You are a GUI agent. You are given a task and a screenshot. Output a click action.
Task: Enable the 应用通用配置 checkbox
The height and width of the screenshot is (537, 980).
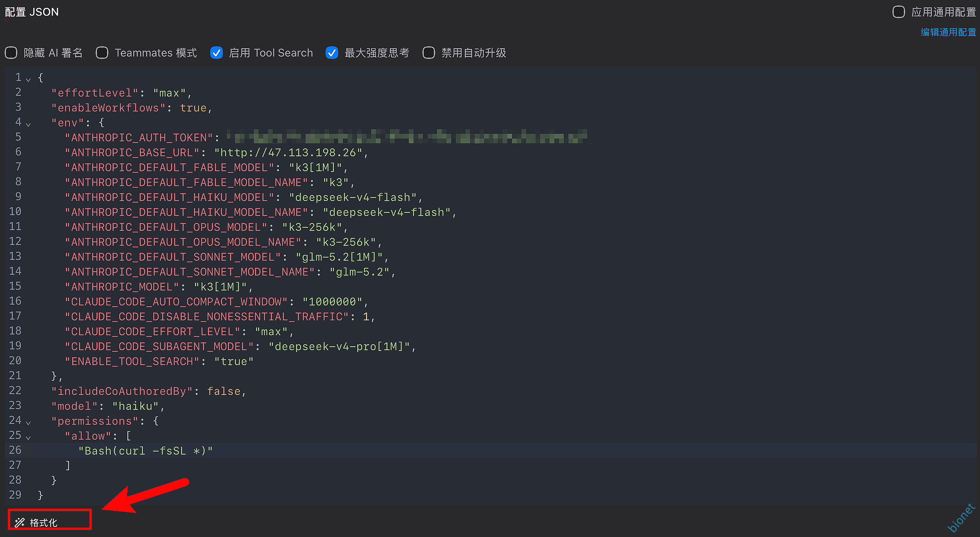[899, 12]
